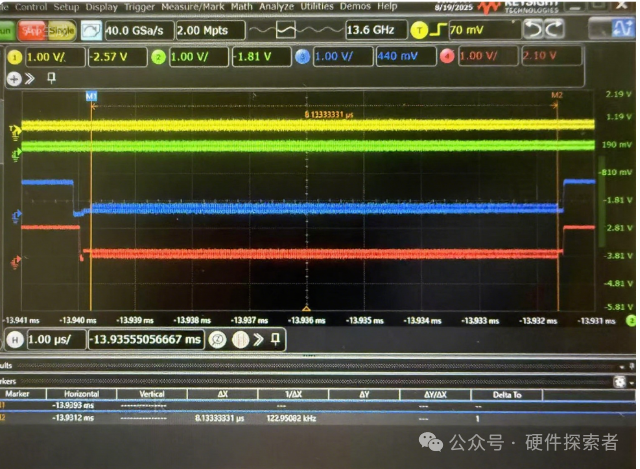Click the 13.6 GHz bandwidth field

376,30
